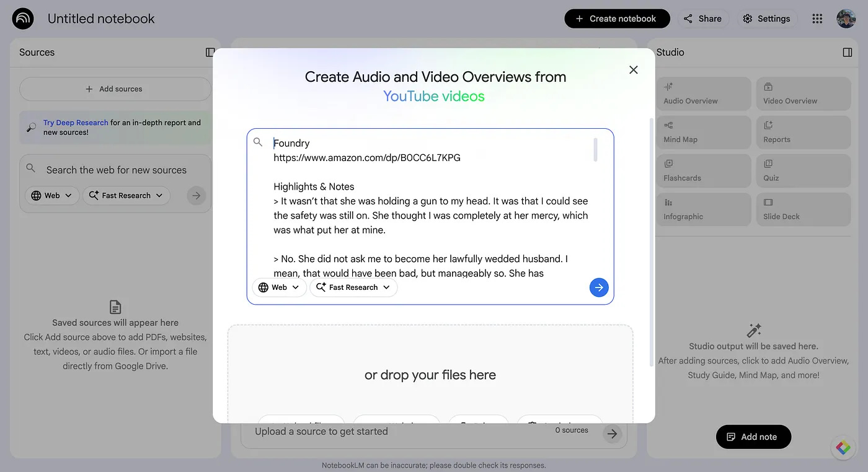Click the or drop your files here area
868x472 pixels.
[x=430, y=375]
